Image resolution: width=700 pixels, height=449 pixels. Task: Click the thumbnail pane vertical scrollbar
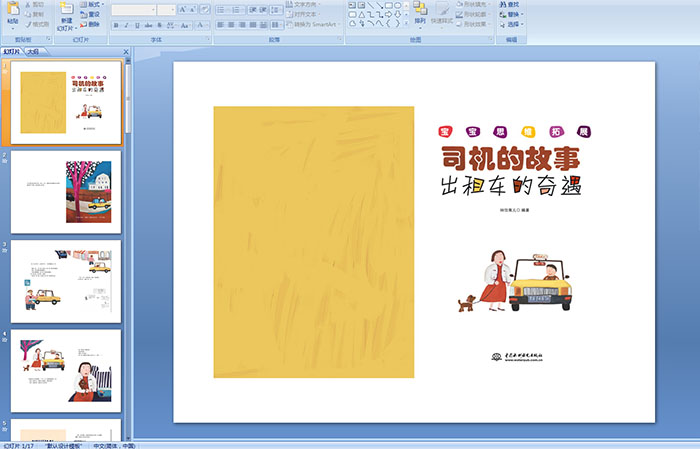coord(129,250)
